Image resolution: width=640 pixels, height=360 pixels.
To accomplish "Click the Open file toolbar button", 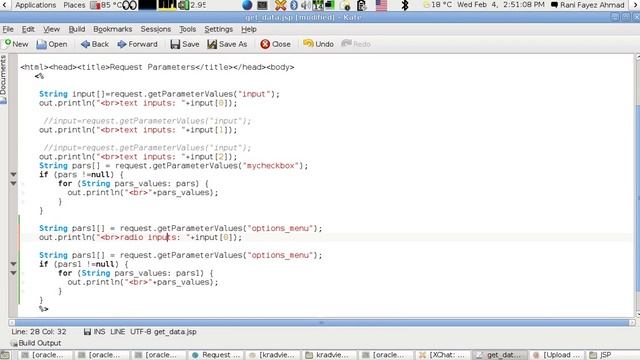I will 52,44.
